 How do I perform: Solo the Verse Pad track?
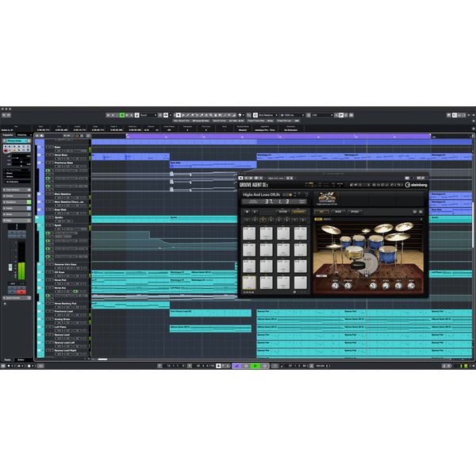tap(52, 280)
